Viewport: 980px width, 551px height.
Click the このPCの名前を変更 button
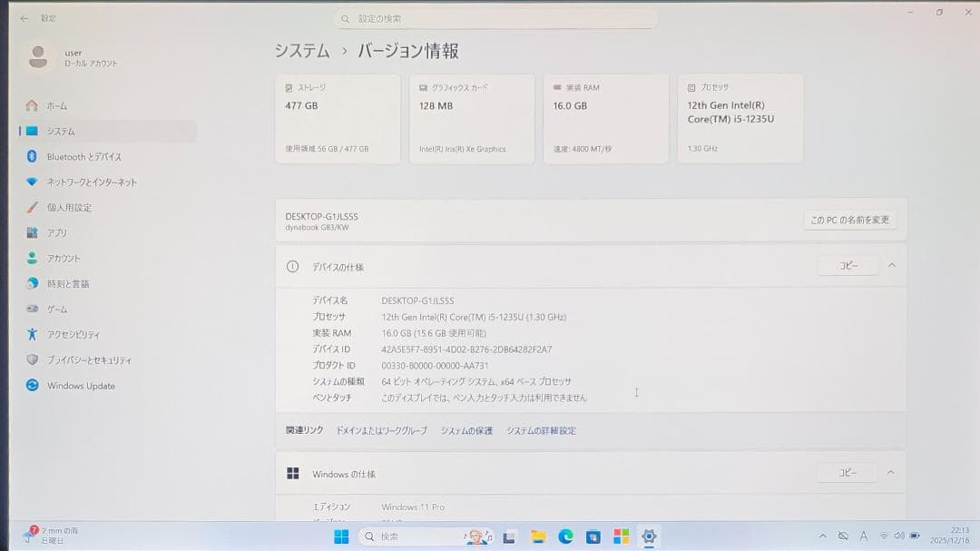click(849, 219)
